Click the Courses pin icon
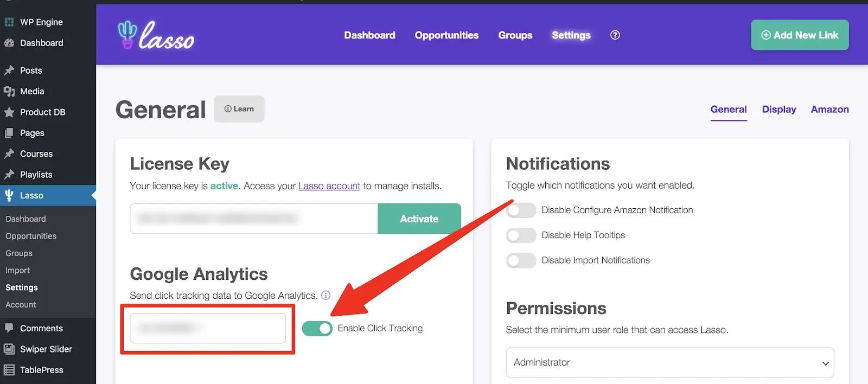Screen dimensions: 868x384 9,153
